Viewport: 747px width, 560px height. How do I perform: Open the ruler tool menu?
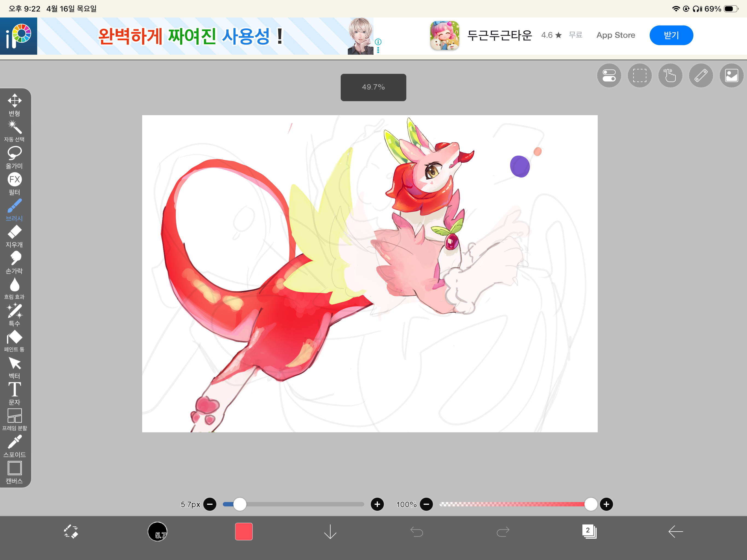[701, 75]
